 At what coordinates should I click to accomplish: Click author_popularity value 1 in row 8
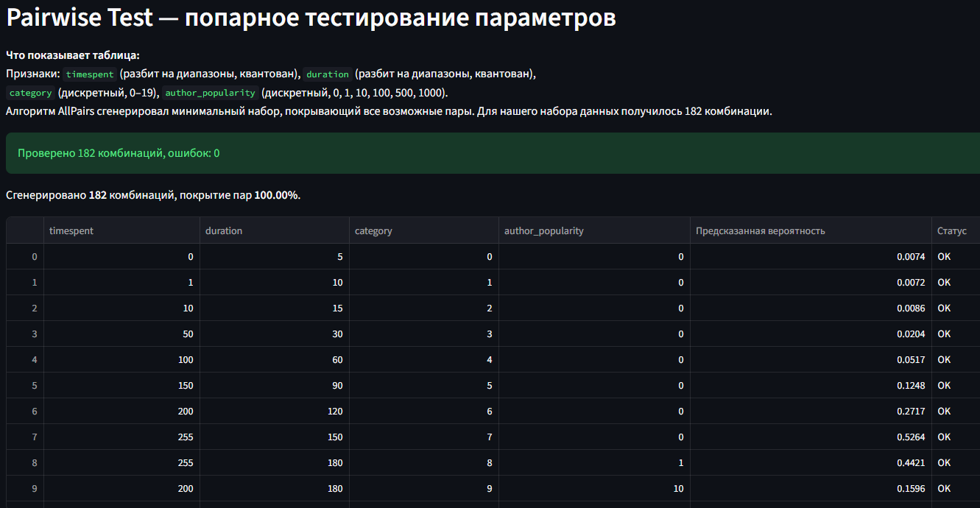tap(594, 462)
